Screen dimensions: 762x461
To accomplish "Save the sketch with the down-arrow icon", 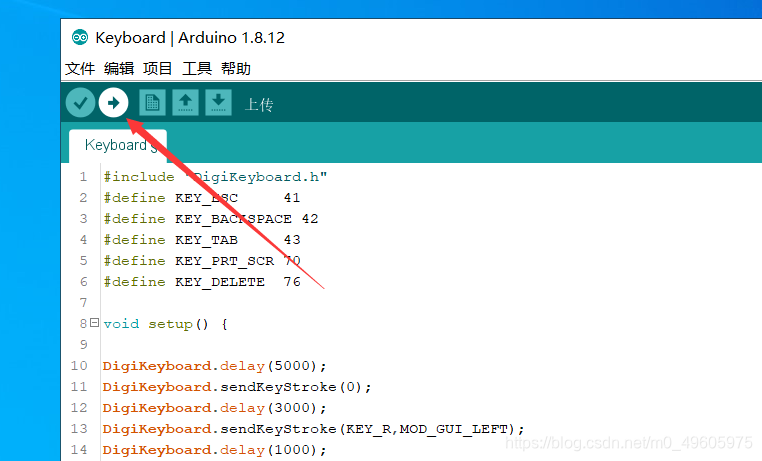I will [x=218, y=102].
